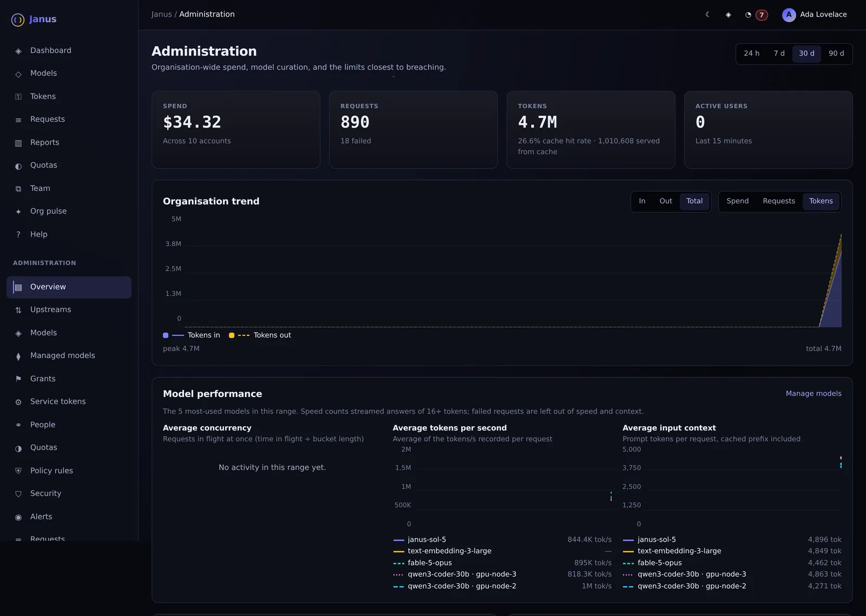Viewport: 866px width, 616px height.
Task: Open Dashboard via its sidebar icon
Action: [18, 51]
